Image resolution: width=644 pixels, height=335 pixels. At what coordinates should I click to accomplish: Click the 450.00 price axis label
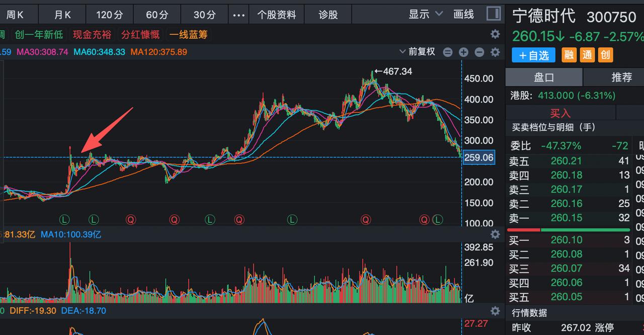coord(478,78)
